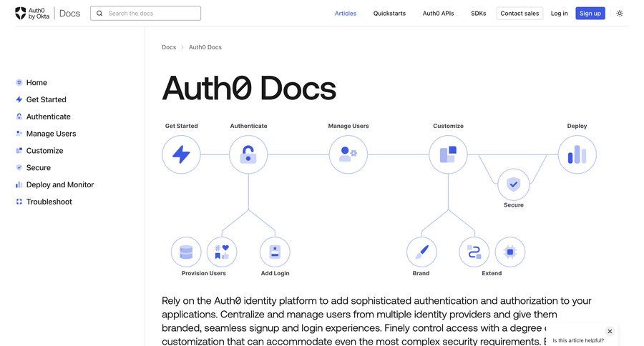Click the Extend flow-path icon circle
The height and width of the screenshot is (346, 644).
point(474,252)
